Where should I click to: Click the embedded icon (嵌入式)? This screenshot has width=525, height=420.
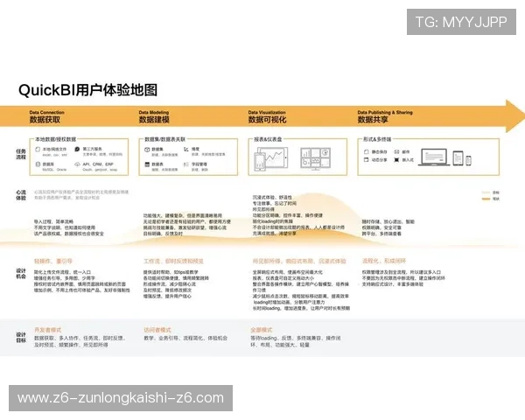[396, 160]
